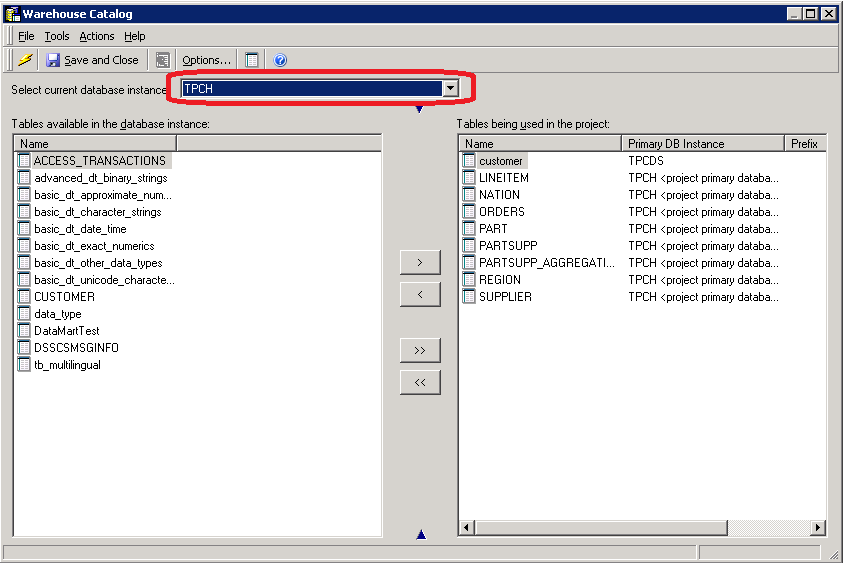This screenshot has width=843, height=563.
Task: Select the ACCESS_TRANSACTIONS table icon
Action: pyautogui.click(x=24, y=160)
